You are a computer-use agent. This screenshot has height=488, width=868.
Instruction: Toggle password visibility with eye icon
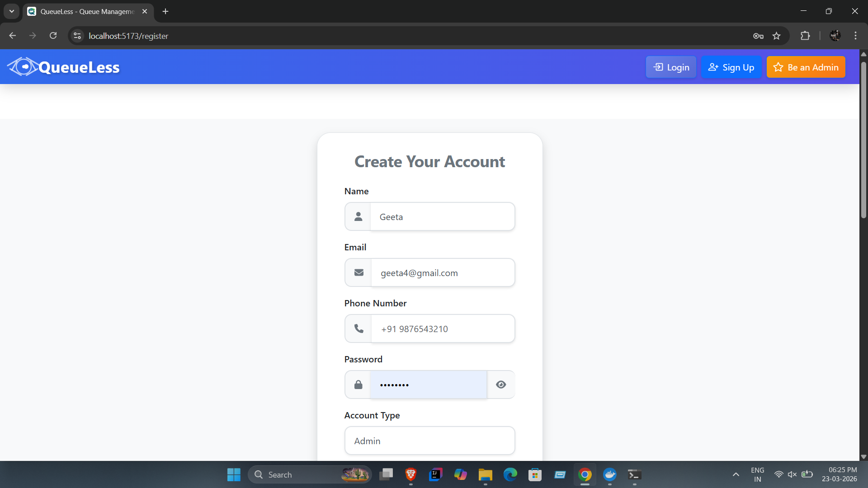click(x=501, y=385)
